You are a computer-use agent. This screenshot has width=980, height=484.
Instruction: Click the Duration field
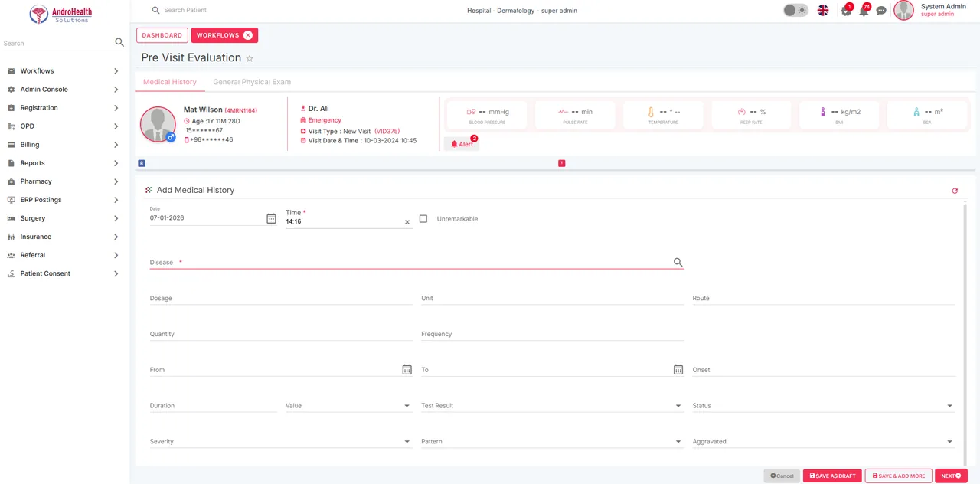tap(214, 406)
